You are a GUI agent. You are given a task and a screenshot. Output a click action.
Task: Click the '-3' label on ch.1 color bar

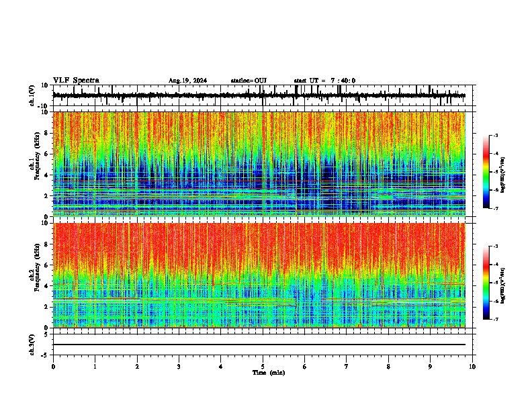(x=495, y=135)
